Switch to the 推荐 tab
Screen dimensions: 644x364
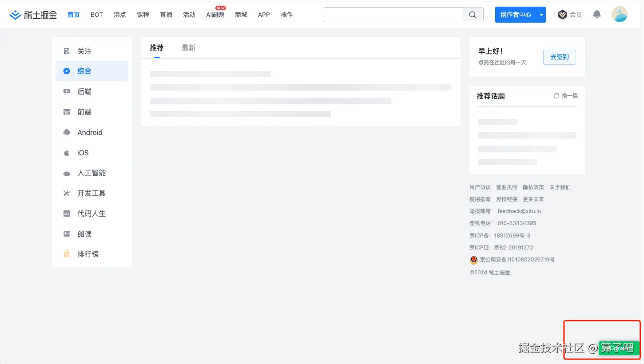(x=157, y=47)
